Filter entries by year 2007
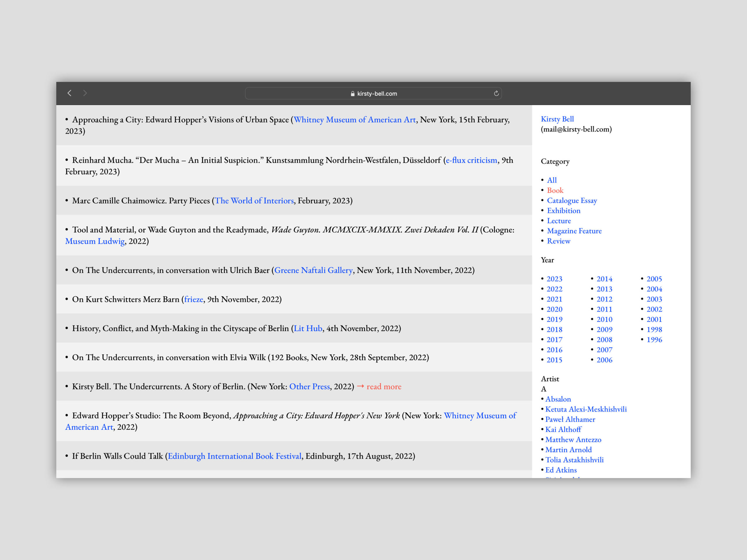This screenshot has width=747, height=560. point(605,350)
